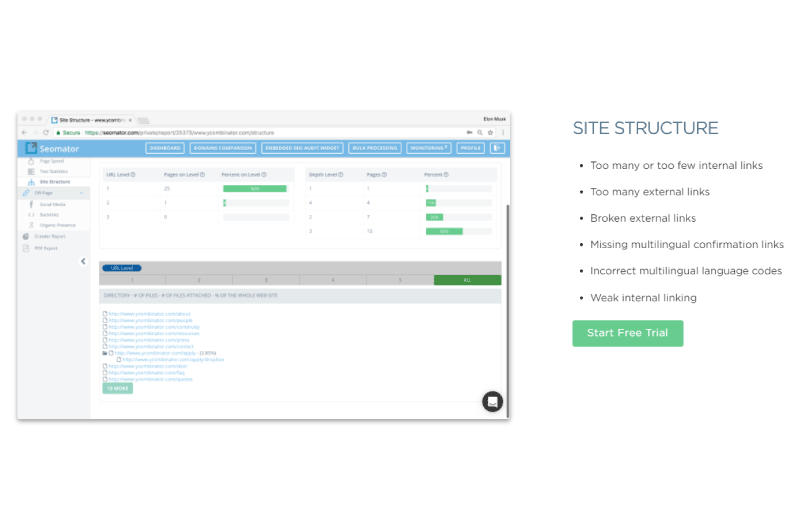The width and height of the screenshot is (800, 530).
Task: Click the Social Media Facebook icon
Action: tap(31, 204)
